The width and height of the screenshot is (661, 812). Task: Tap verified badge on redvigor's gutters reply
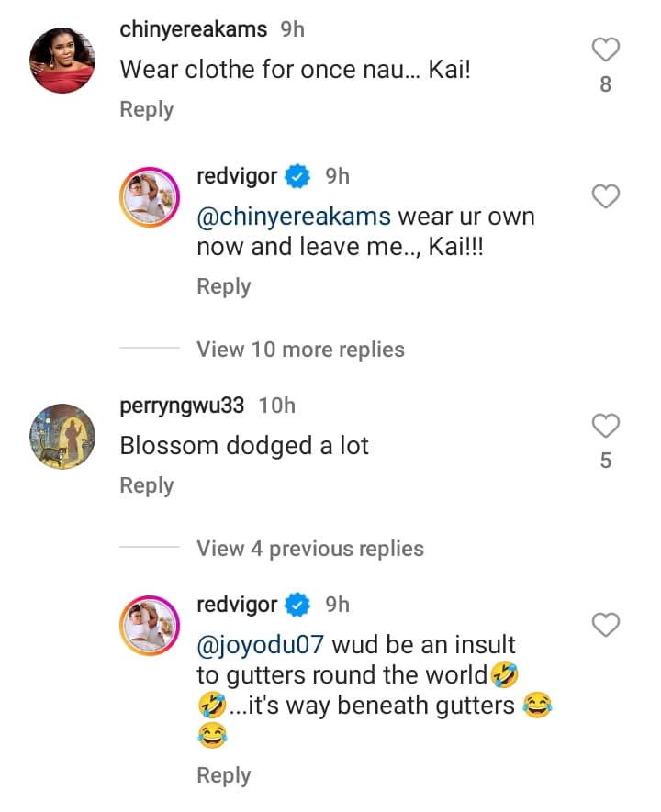tap(298, 605)
